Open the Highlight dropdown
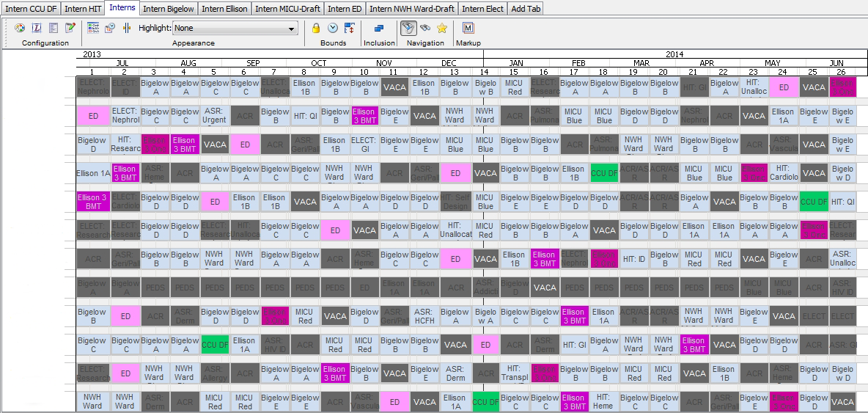Screen dimensions: 868x413 (235, 28)
